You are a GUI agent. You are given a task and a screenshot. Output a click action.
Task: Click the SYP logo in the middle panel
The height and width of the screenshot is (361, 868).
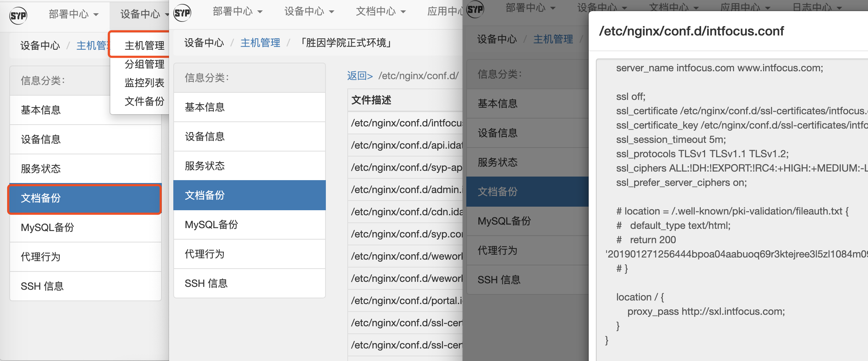tap(182, 13)
